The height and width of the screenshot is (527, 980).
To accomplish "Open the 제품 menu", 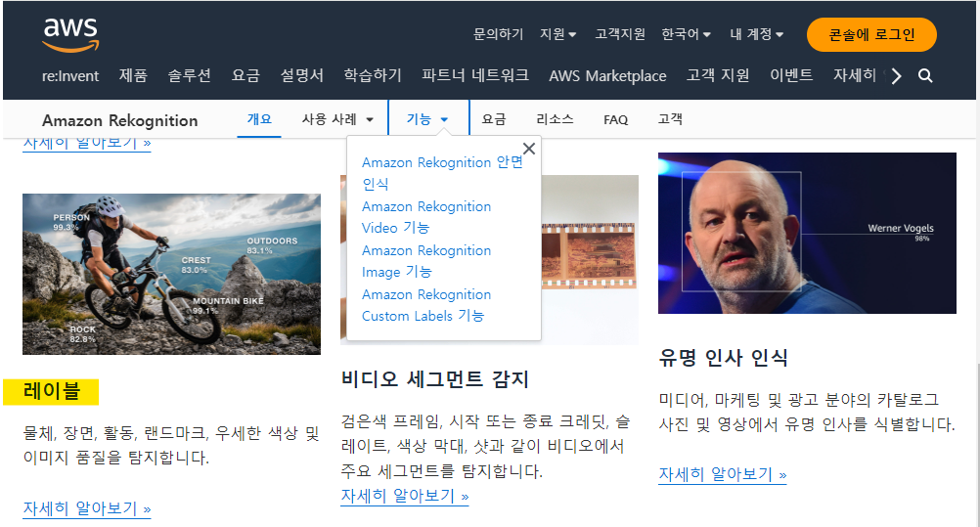I will click(x=133, y=75).
